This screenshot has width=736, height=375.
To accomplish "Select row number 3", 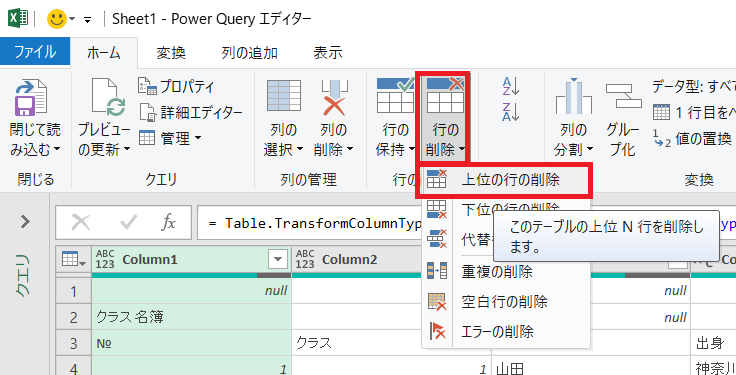I will (x=74, y=343).
